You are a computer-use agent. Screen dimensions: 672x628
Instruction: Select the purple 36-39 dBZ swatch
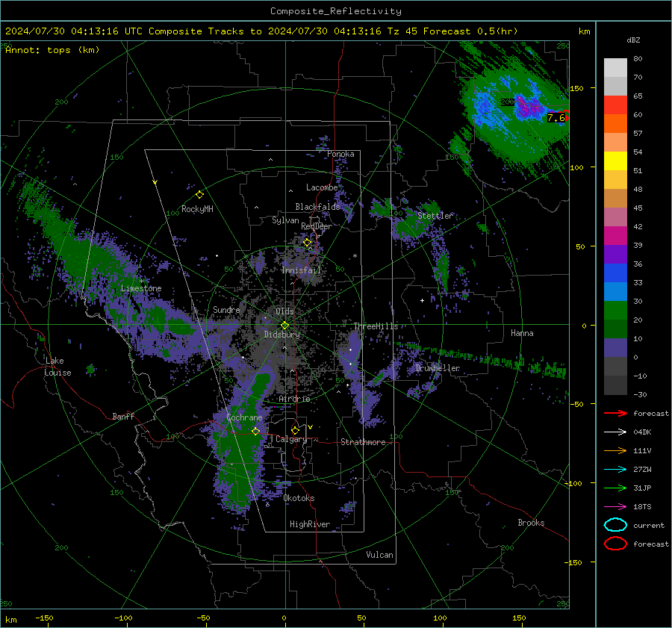(x=615, y=254)
